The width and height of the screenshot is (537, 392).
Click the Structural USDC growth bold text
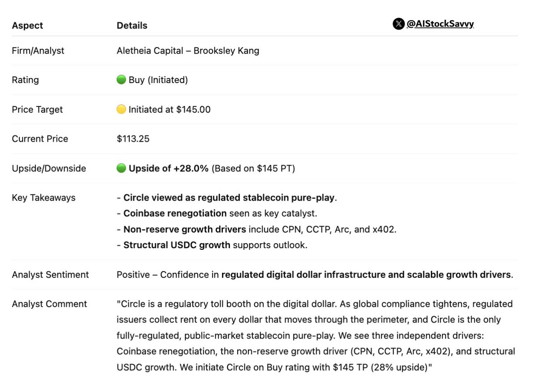pos(177,245)
